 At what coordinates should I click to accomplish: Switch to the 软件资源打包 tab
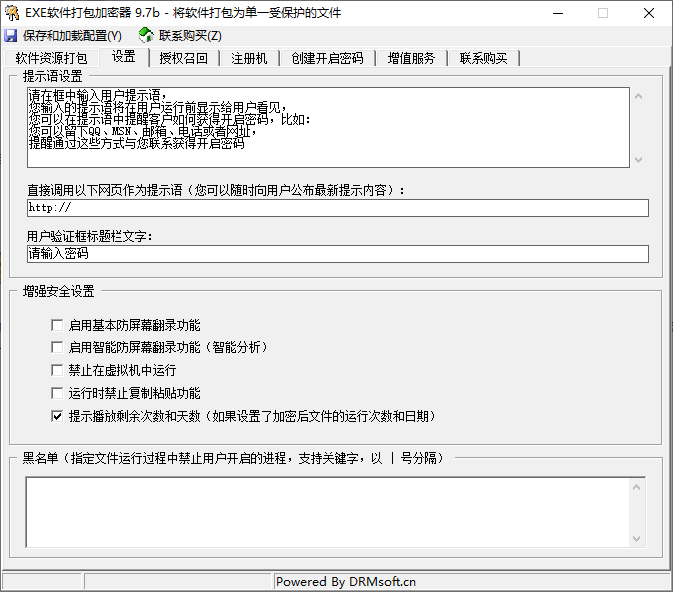point(52,58)
